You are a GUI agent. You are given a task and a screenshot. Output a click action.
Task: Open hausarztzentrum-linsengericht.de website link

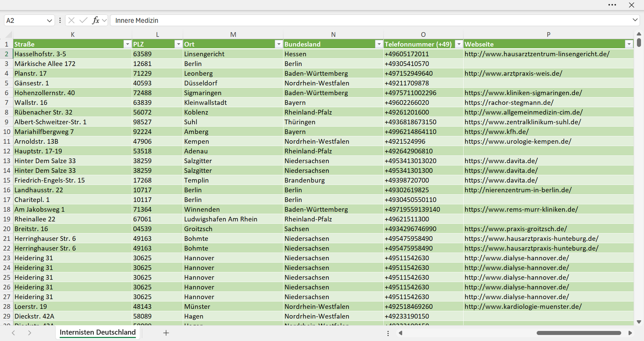[537, 54]
